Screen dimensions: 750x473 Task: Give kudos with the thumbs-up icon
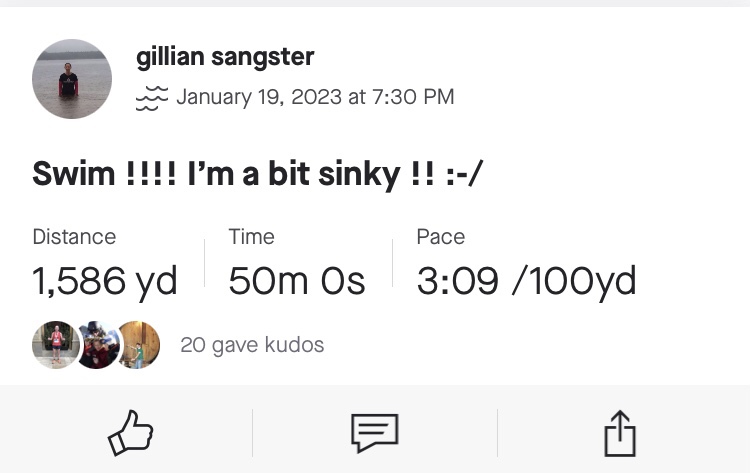(130, 433)
